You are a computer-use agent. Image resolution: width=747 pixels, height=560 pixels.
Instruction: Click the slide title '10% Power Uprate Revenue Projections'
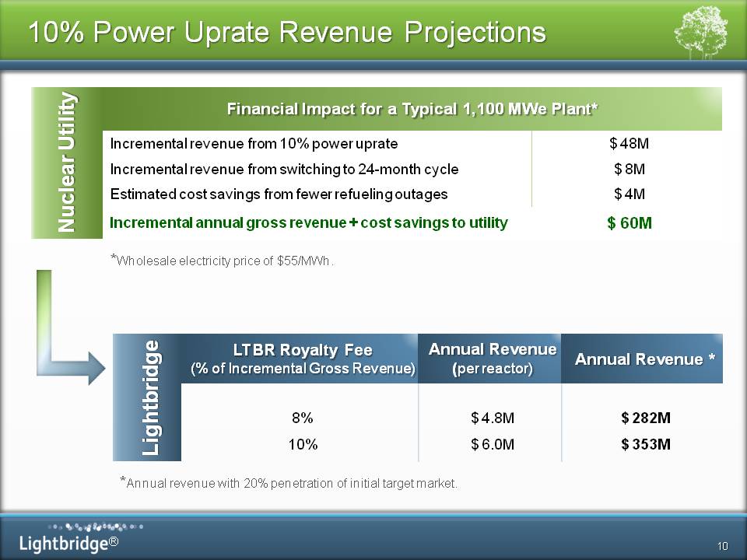[287, 32]
